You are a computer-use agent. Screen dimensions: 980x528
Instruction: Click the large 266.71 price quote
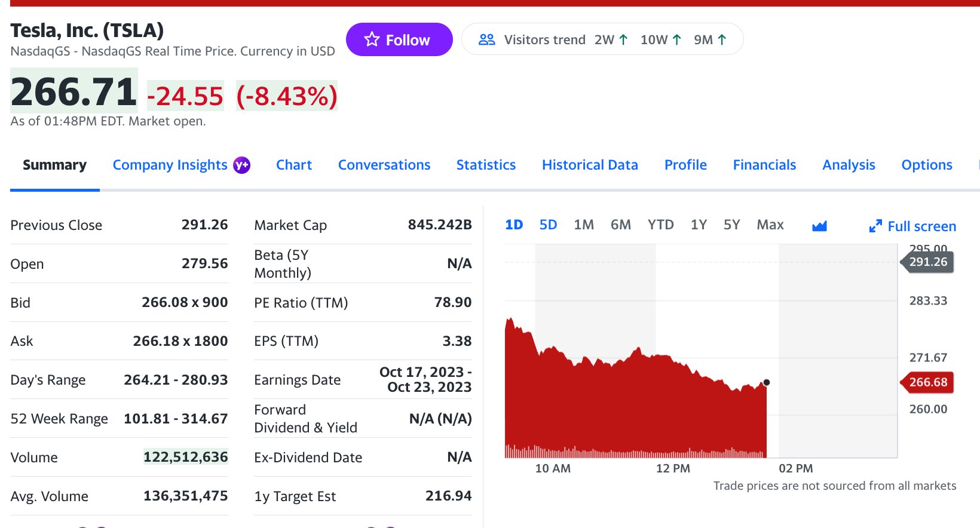(x=74, y=91)
